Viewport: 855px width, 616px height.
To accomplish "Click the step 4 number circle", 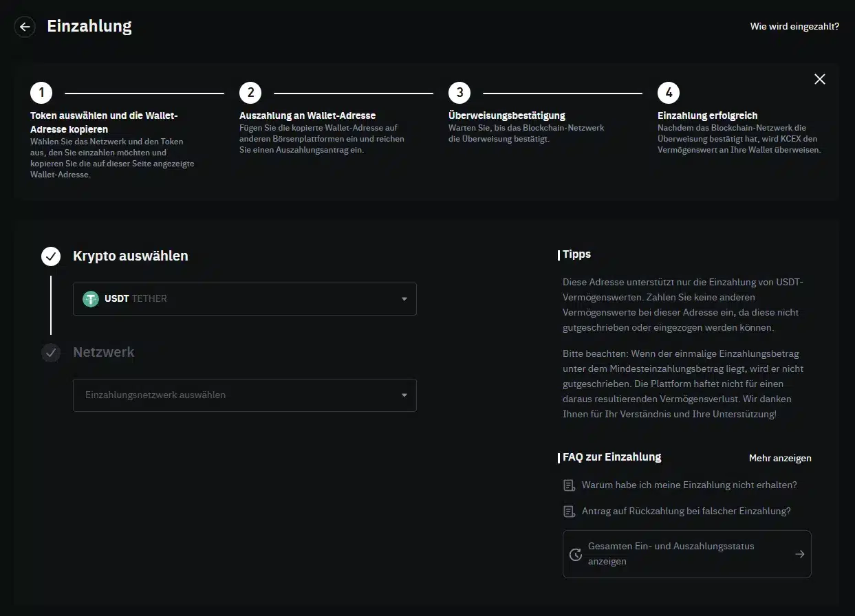I will (x=669, y=93).
